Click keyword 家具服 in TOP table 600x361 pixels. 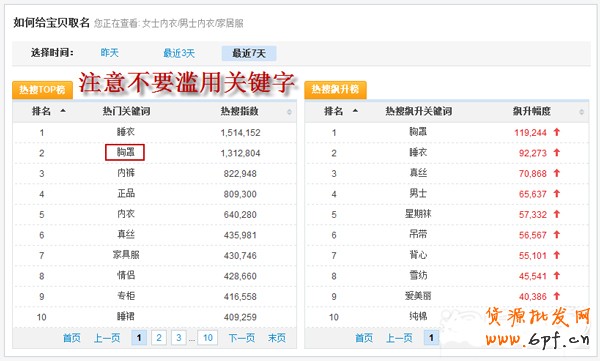coord(126,255)
